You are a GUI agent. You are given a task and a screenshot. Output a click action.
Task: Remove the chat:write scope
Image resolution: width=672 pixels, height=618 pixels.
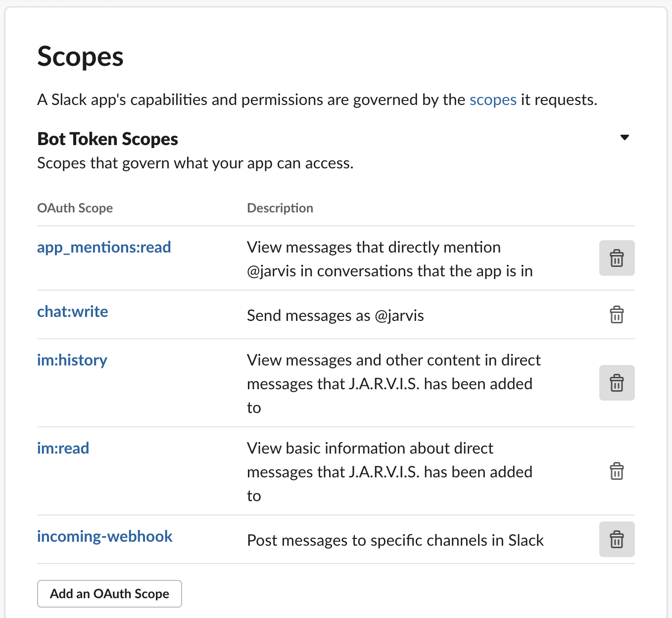[617, 315]
